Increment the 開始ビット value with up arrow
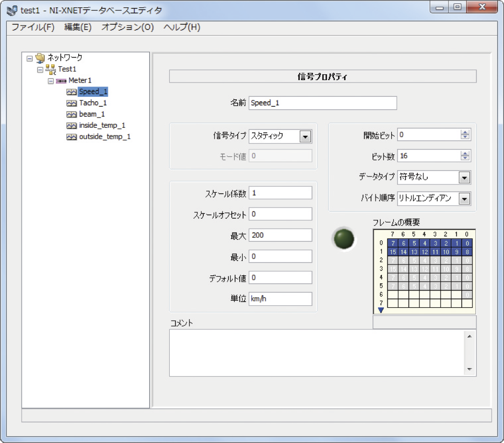 [465, 132]
